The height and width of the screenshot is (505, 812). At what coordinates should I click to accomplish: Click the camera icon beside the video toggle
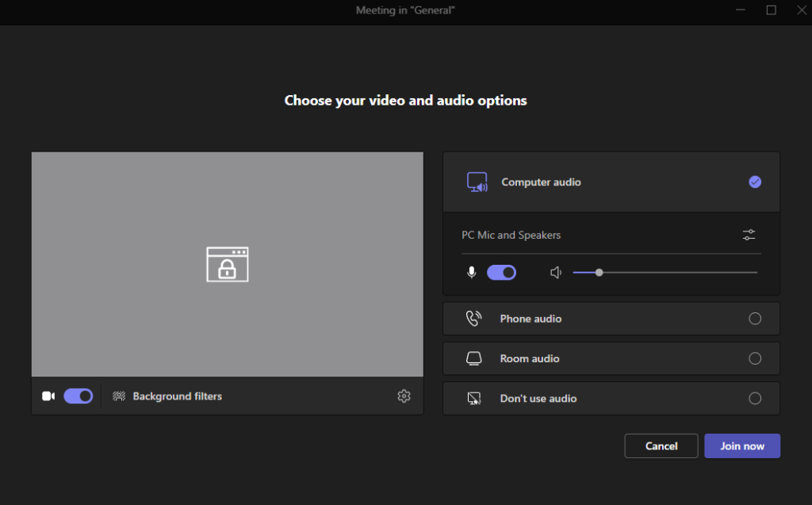(48, 396)
